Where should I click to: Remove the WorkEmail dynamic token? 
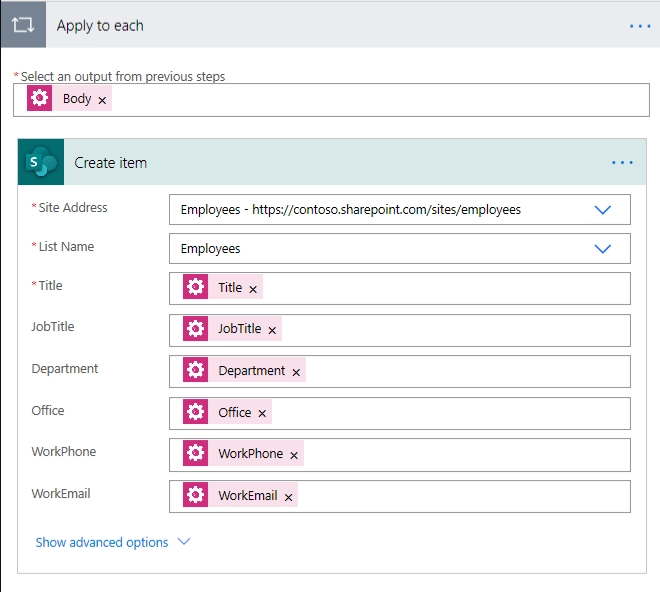(x=288, y=497)
